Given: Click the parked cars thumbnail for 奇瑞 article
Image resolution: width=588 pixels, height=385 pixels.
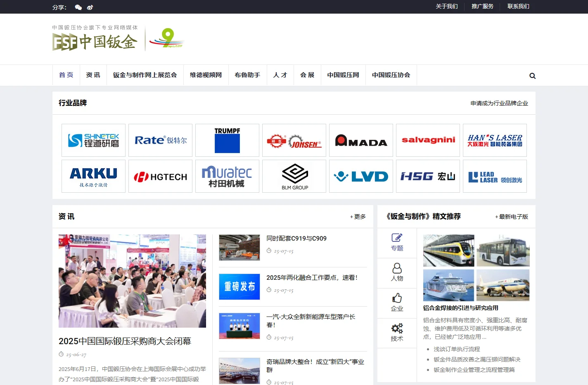Looking at the screenshot, I should click(239, 371).
